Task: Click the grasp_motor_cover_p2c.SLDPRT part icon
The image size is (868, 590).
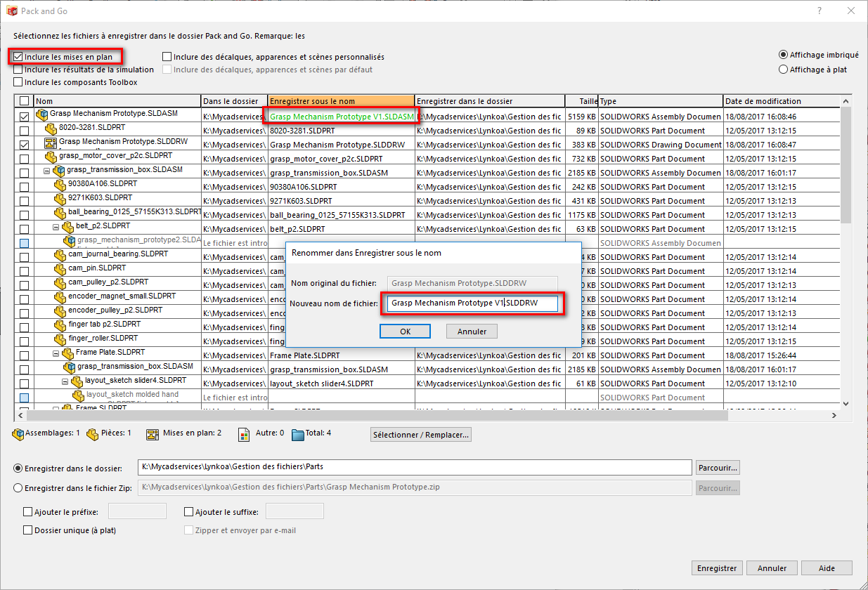Action: [51, 157]
